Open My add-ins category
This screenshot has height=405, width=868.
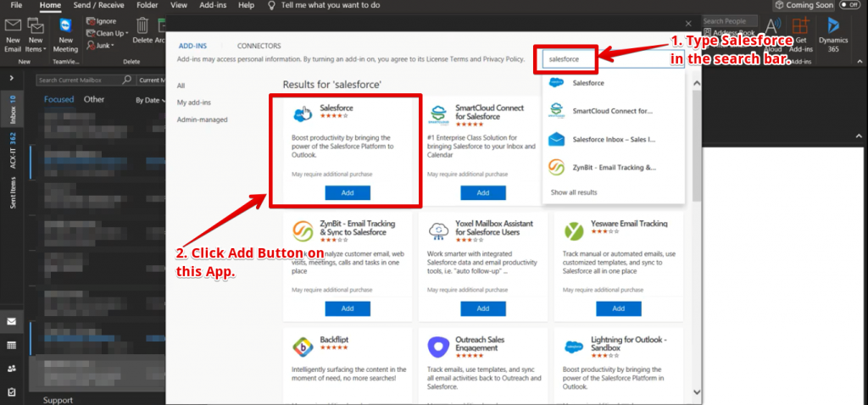point(194,103)
